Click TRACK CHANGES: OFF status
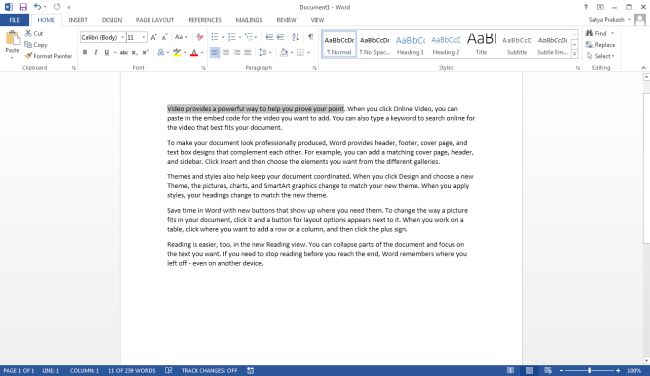Viewport: 650px width, 376px height. coord(209,371)
